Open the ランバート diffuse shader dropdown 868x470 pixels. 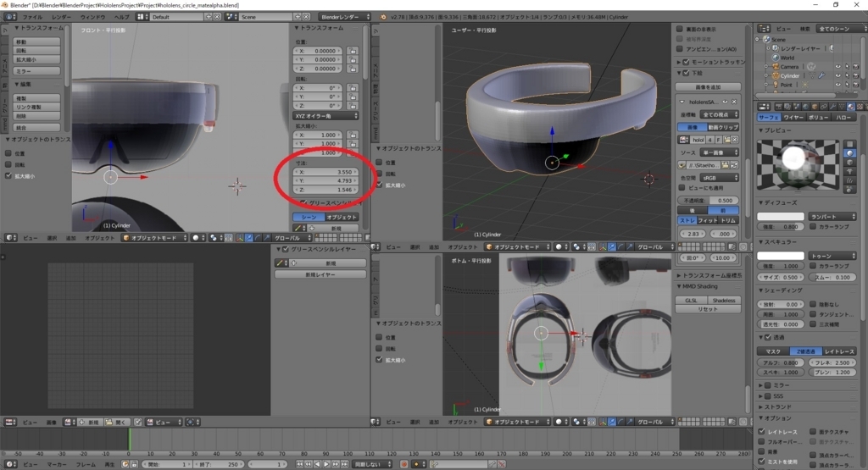832,216
